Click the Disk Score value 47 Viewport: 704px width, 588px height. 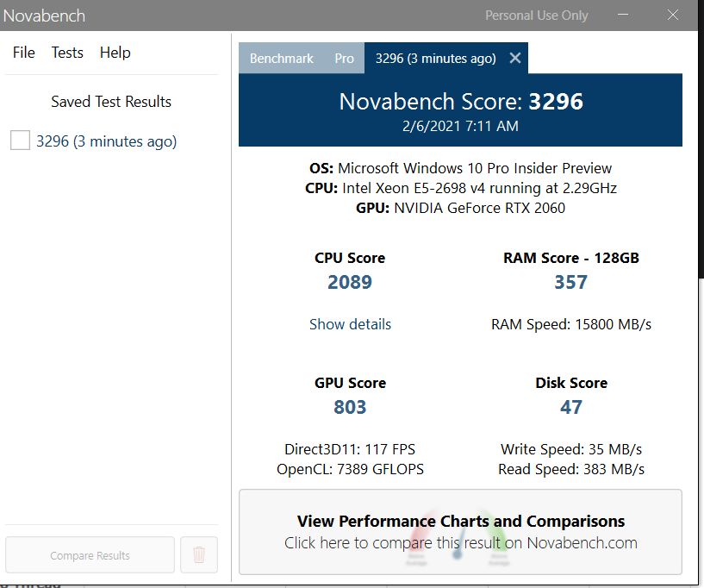click(x=570, y=407)
